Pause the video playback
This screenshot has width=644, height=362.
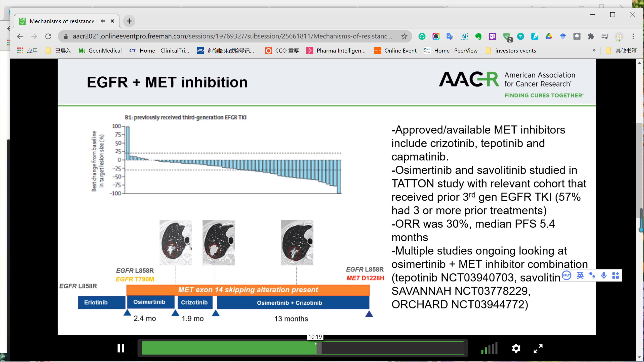121,348
